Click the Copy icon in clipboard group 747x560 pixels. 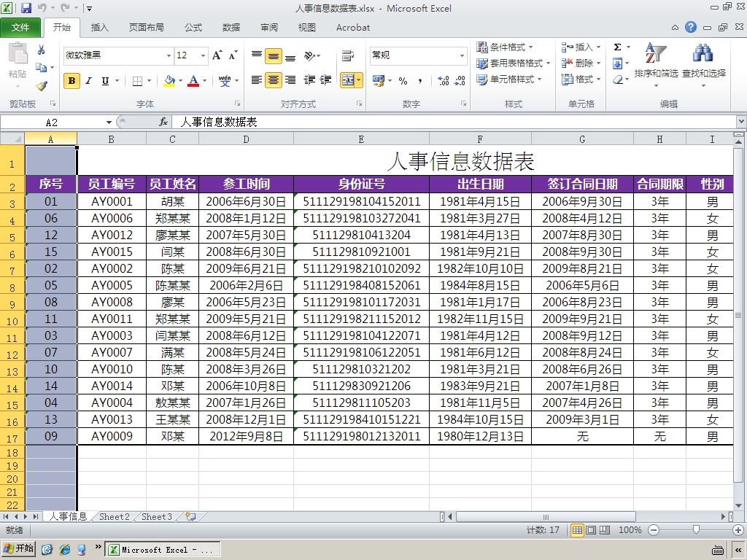pyautogui.click(x=42, y=68)
